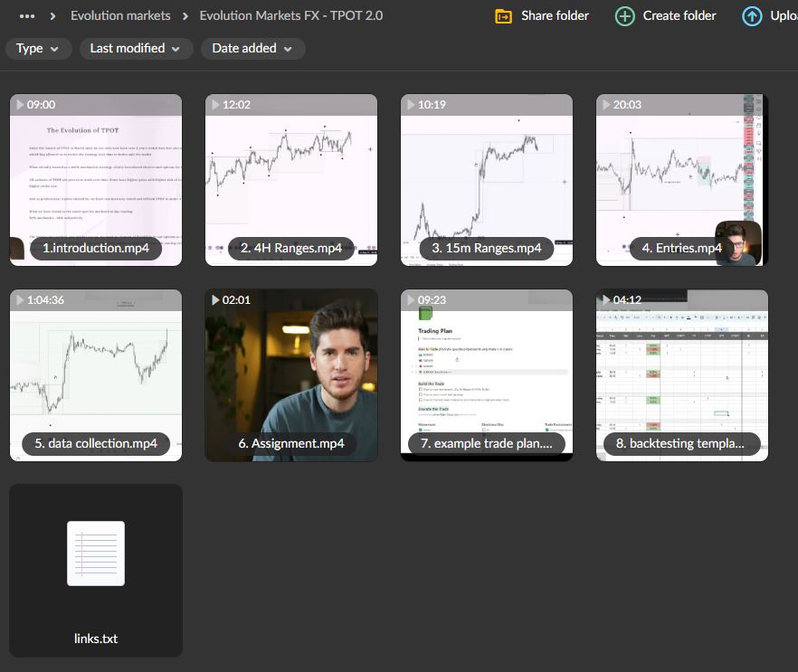Image resolution: width=798 pixels, height=672 pixels.
Task: Click play icon on 1.introduction.mp4 thumbnail
Action: [x=18, y=105]
